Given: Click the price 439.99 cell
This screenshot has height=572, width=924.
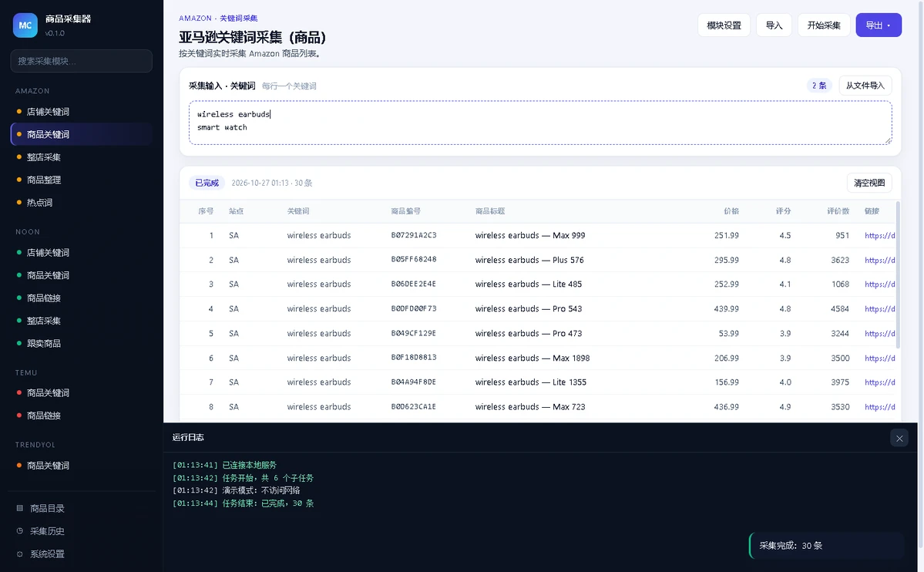Looking at the screenshot, I should (726, 309).
